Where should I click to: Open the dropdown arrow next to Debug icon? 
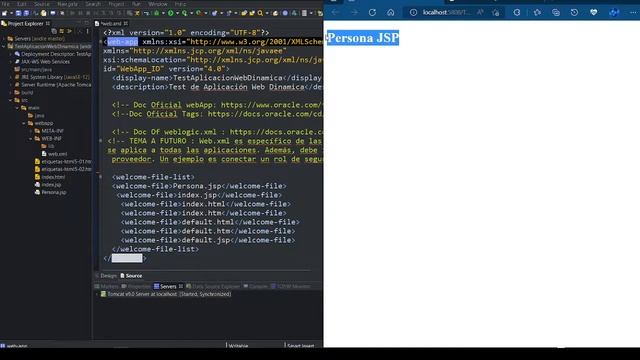pos(163,13)
